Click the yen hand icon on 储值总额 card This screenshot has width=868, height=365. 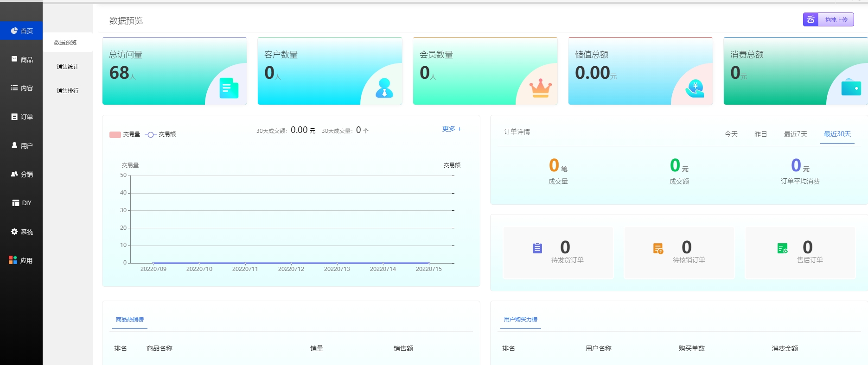click(695, 88)
